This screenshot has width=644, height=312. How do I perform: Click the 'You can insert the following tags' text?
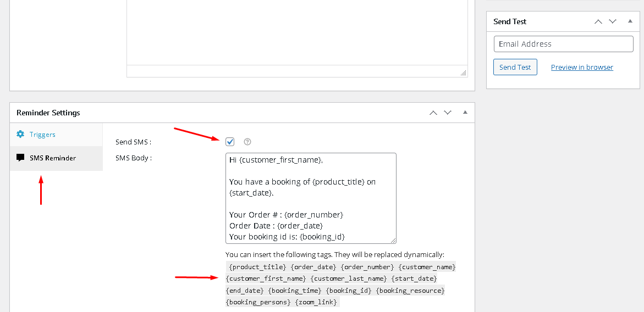[335, 255]
